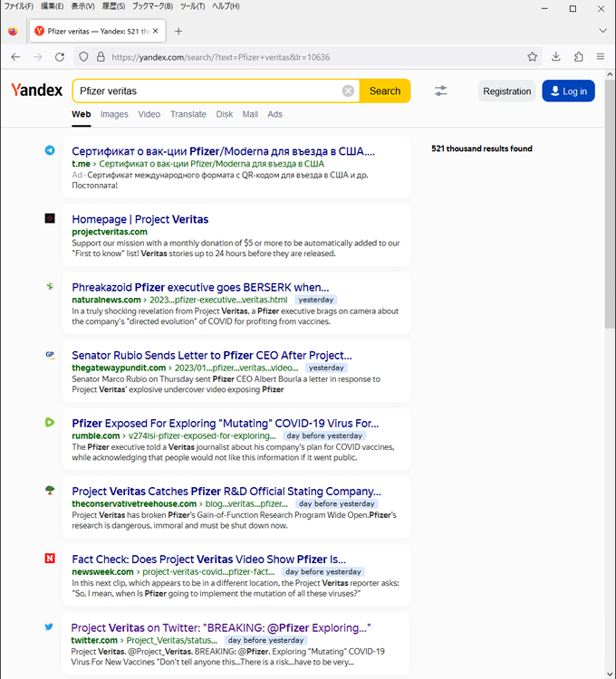Click the scrollbar up arrow
The width and height of the screenshot is (616, 679).
point(610,74)
